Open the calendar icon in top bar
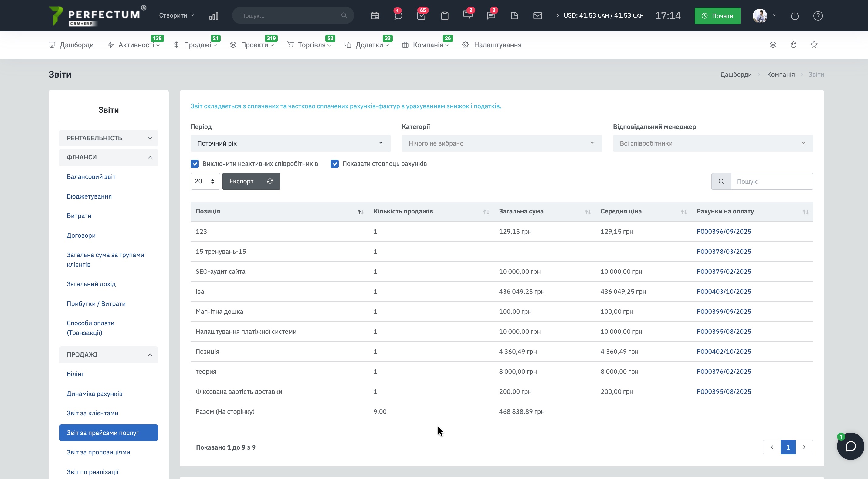 pyautogui.click(x=375, y=16)
